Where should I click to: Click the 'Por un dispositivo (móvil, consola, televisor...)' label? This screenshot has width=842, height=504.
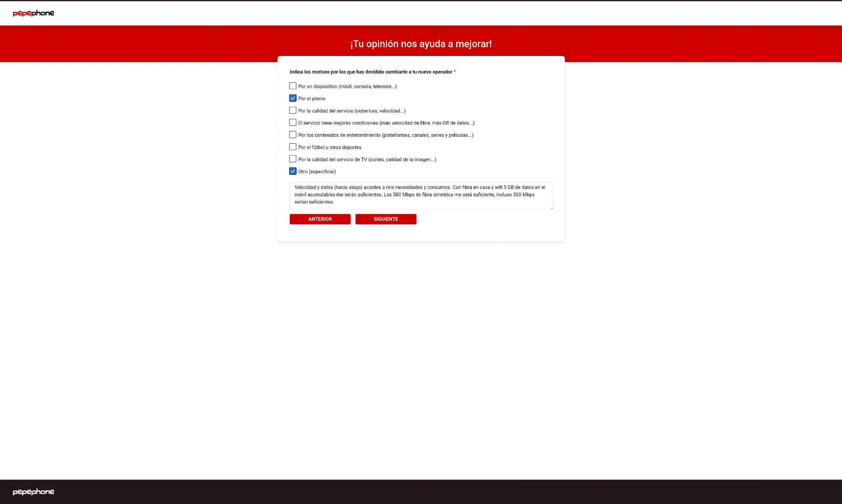pyautogui.click(x=347, y=86)
